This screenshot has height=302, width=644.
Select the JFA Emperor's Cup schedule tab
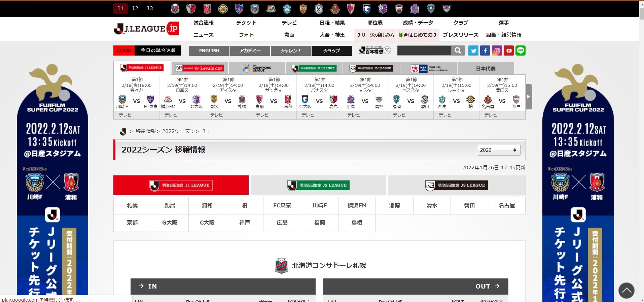(429, 68)
